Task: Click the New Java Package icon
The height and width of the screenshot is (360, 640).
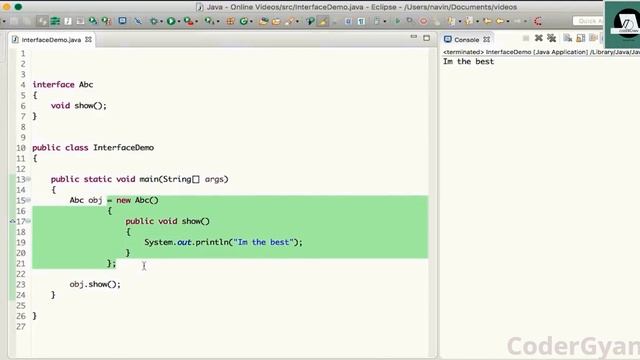Action: coord(230,21)
